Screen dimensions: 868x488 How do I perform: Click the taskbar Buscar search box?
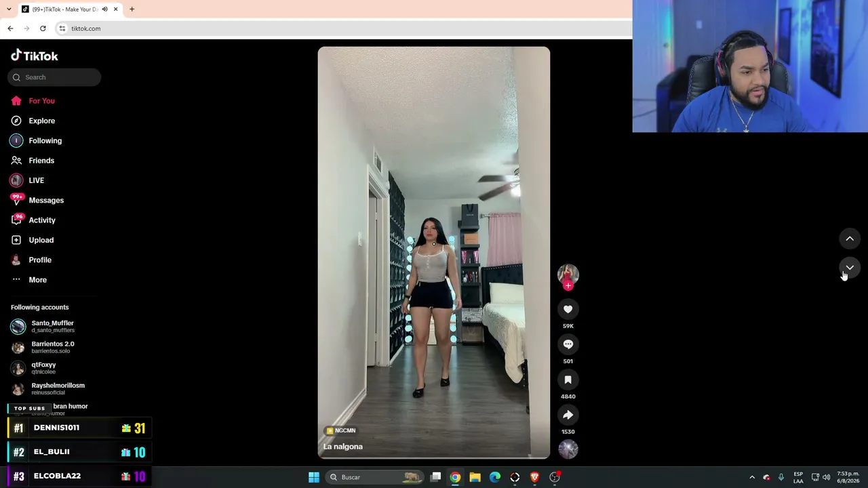point(374,477)
